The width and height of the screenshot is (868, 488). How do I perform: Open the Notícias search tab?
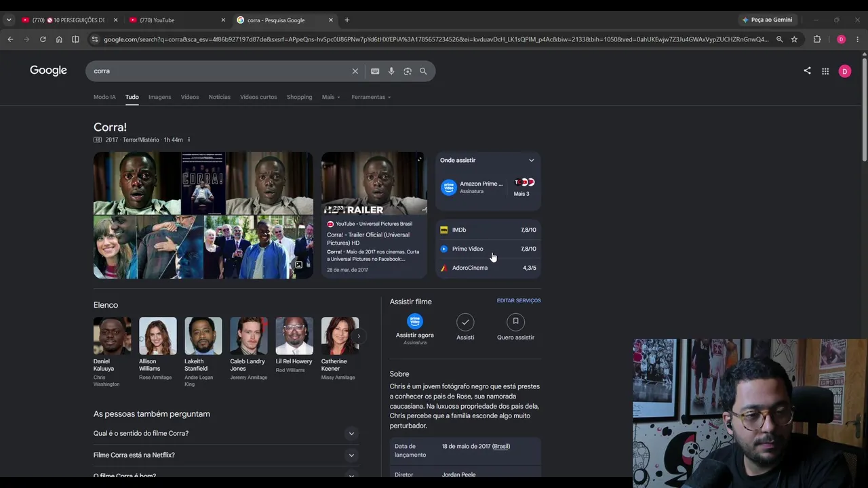point(220,97)
